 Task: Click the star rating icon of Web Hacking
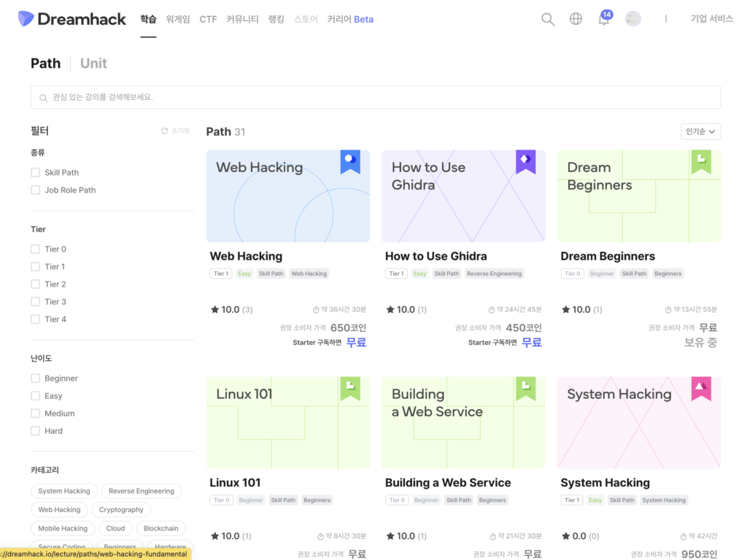(215, 309)
